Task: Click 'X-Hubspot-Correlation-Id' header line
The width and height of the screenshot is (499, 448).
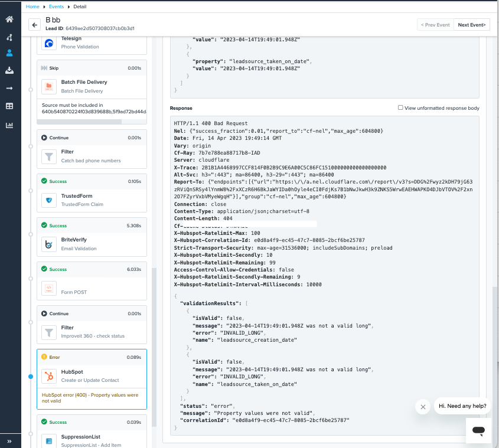Action: 269,240
